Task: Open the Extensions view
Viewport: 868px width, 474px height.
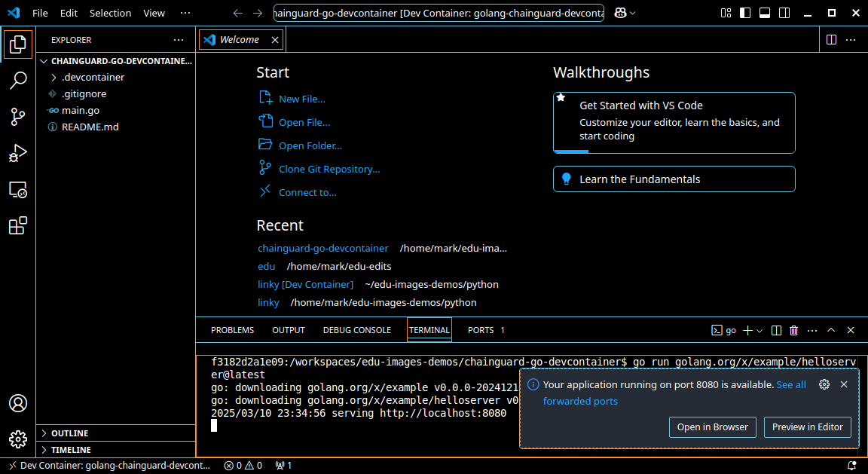Action: pyautogui.click(x=18, y=226)
